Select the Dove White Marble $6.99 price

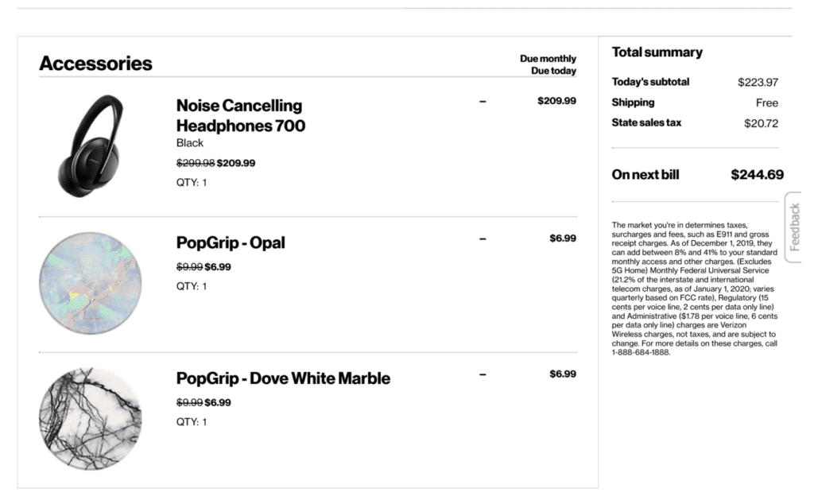pyautogui.click(x=563, y=374)
